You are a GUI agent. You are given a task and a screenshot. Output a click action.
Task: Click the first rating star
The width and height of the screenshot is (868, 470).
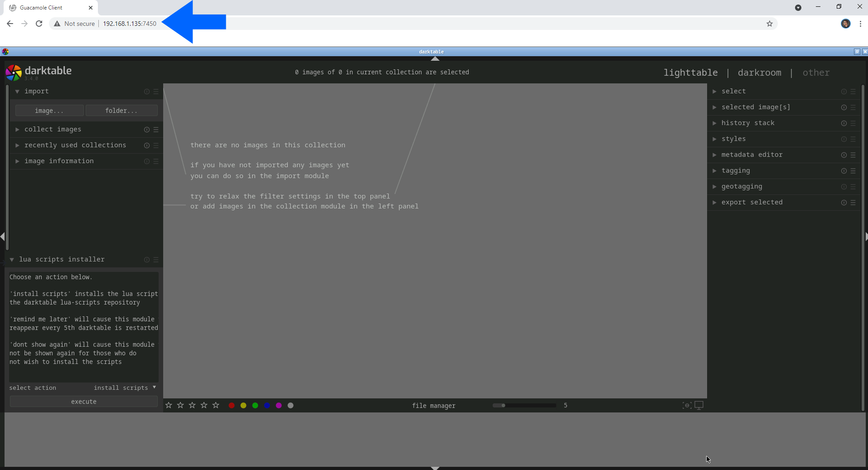click(x=169, y=405)
